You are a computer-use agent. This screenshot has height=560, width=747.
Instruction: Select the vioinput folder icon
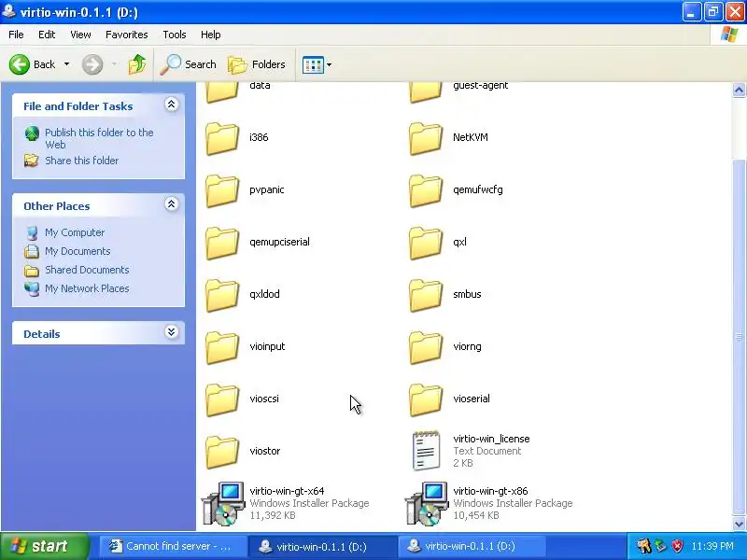click(x=222, y=347)
